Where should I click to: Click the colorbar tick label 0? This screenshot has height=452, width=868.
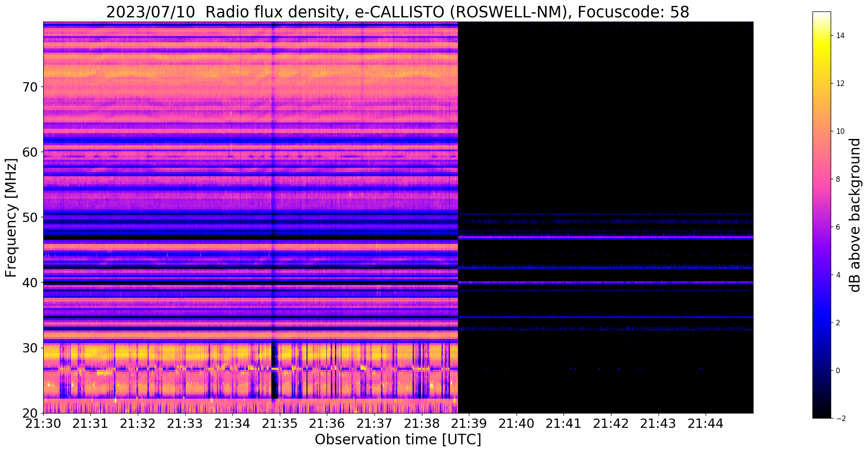[837, 371]
